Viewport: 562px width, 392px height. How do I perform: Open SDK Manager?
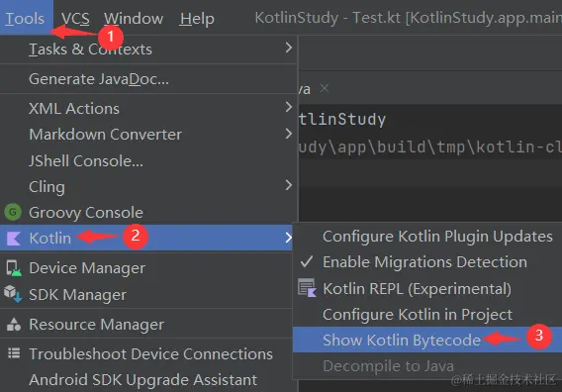click(146, 294)
